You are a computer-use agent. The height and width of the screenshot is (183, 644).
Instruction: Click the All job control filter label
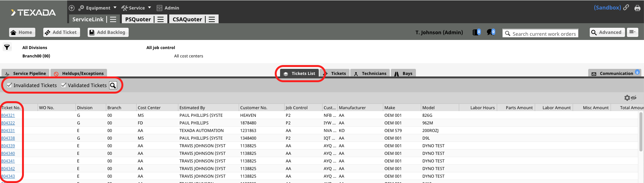tap(161, 48)
